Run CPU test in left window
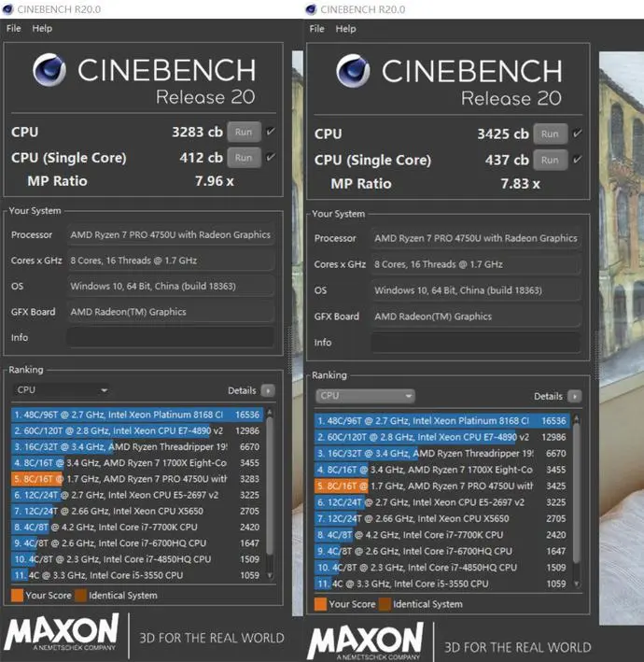 tap(244, 132)
